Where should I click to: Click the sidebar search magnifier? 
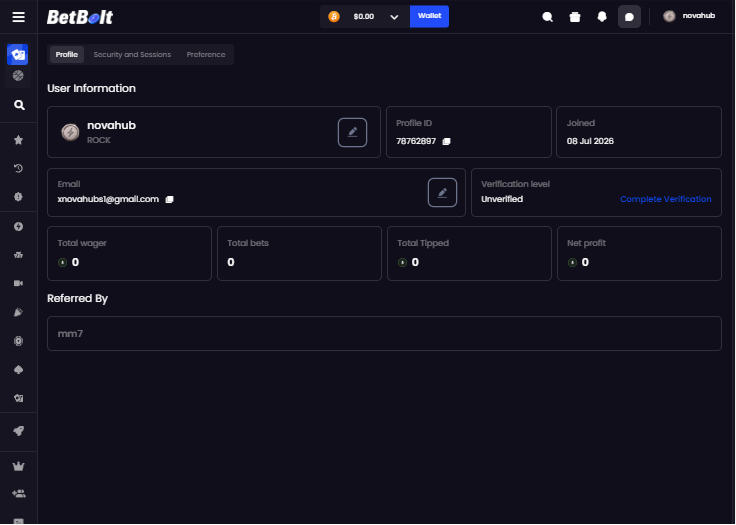click(19, 105)
